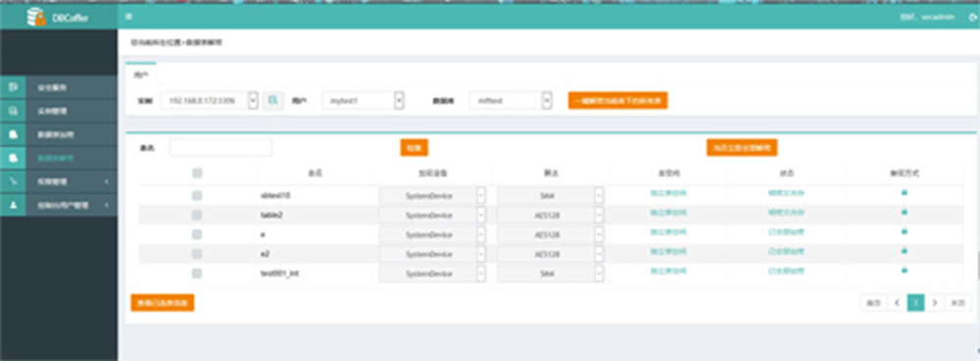The height and width of the screenshot is (361, 980).
Task: Click the query icon beside the instance dropdown
Action: (x=273, y=100)
